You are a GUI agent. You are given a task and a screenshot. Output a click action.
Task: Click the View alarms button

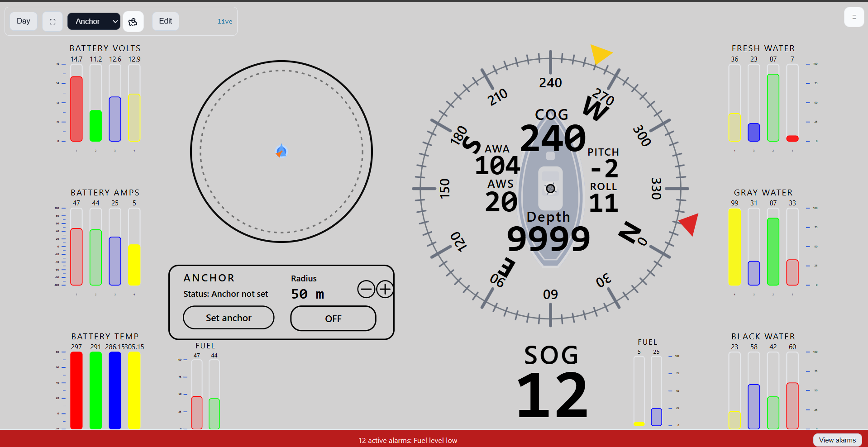(x=837, y=440)
